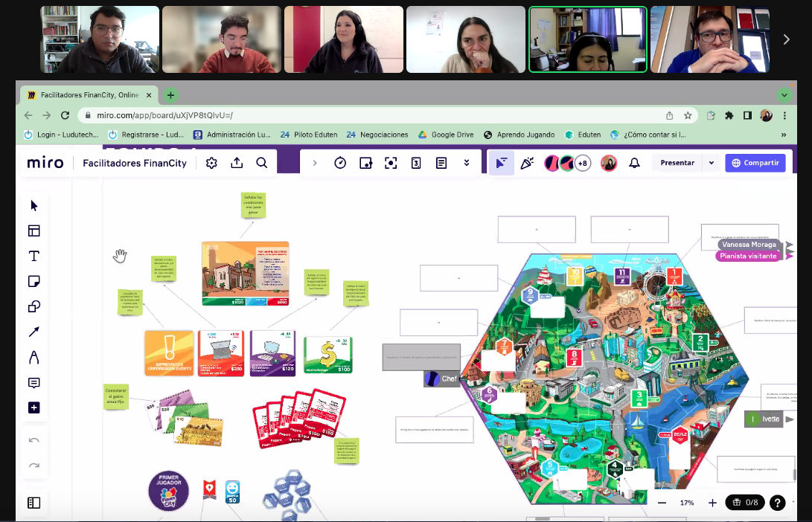812x522 pixels.
Task: Choose the Comment tool
Action: (34, 383)
